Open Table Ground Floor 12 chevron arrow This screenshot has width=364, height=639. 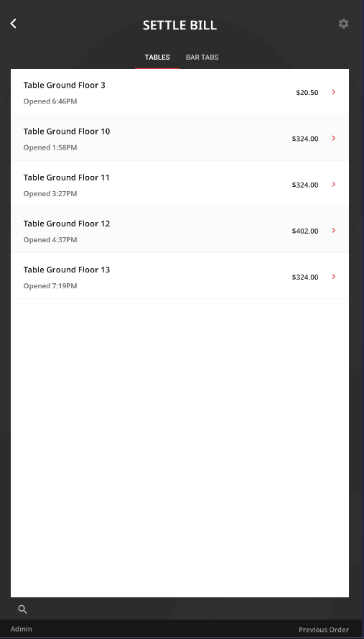[x=333, y=230]
